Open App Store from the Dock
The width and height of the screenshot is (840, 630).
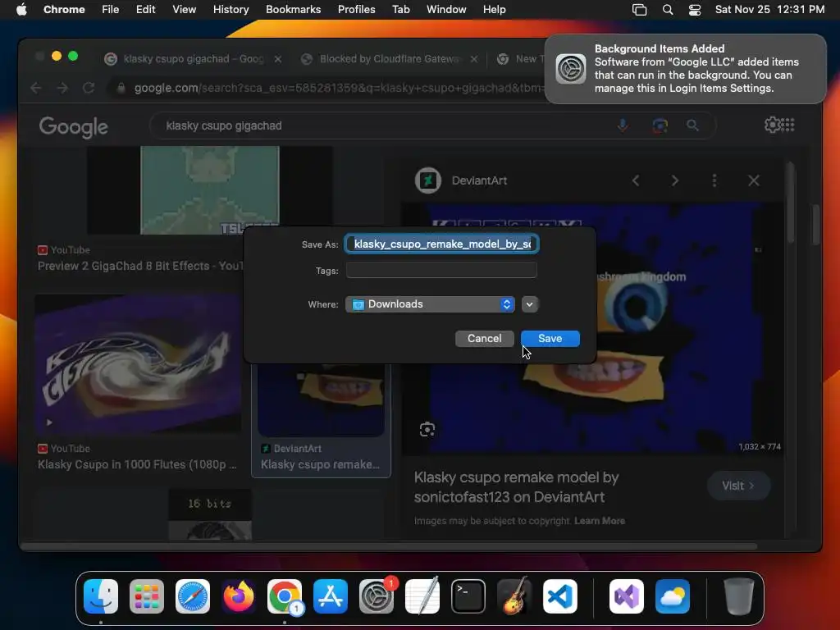coord(331,596)
